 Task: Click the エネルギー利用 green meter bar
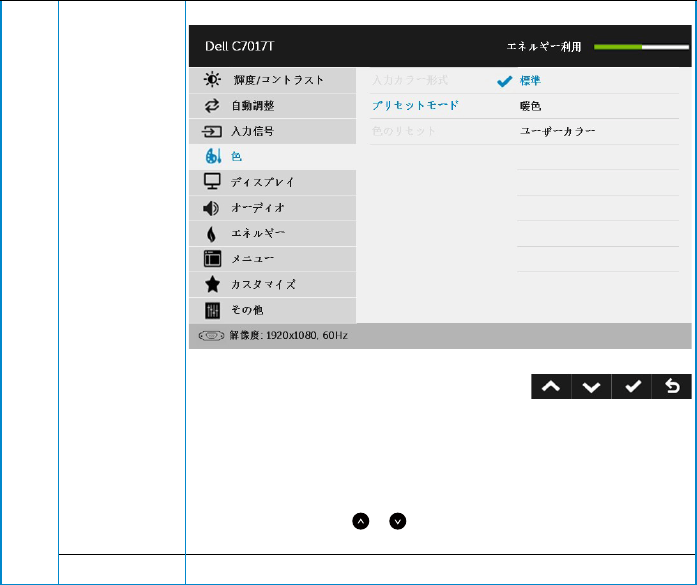point(641,47)
